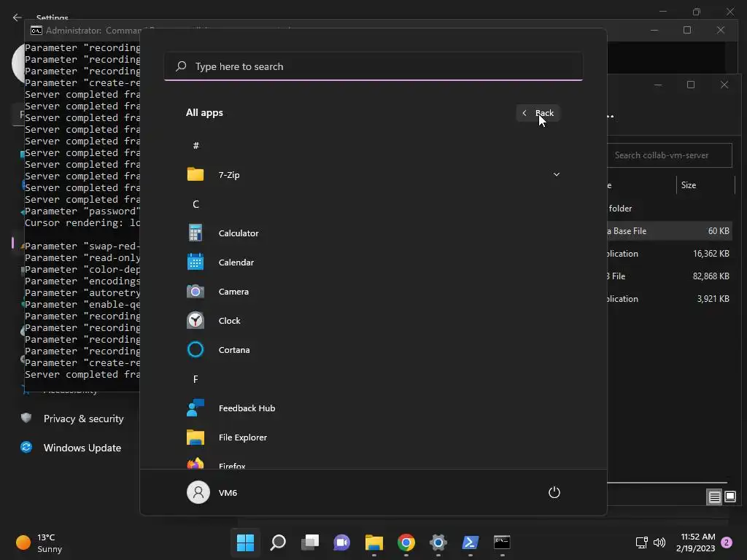The image size is (747, 560).
Task: Open the notification badge showing 2
Action: pos(727,542)
